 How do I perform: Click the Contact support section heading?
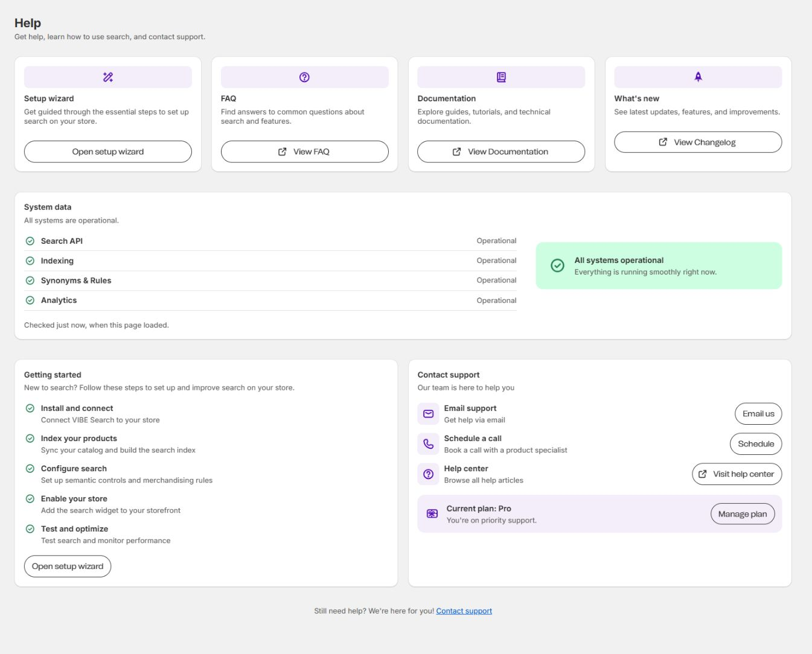(449, 375)
